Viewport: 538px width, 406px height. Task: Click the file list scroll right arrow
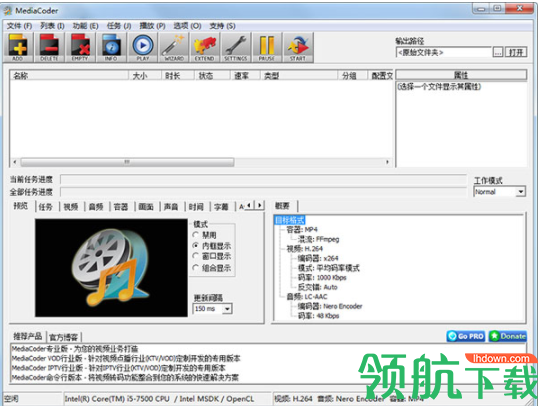[x=387, y=162]
